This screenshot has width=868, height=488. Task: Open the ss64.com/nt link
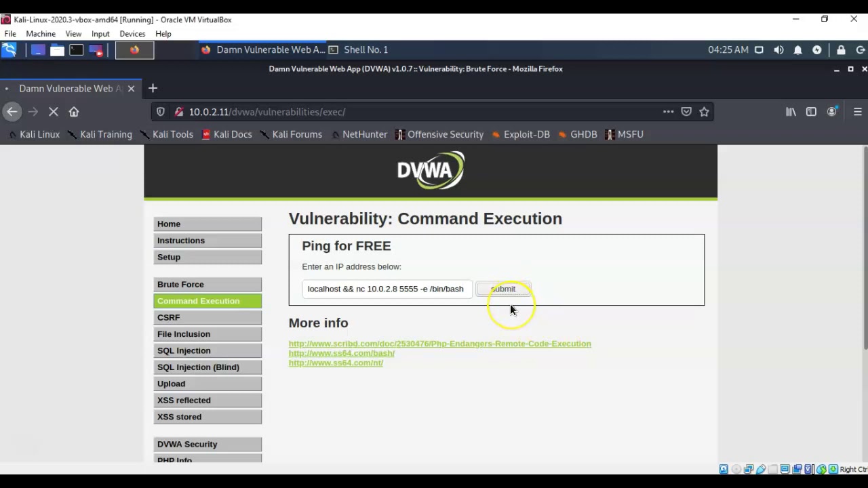(336, 363)
